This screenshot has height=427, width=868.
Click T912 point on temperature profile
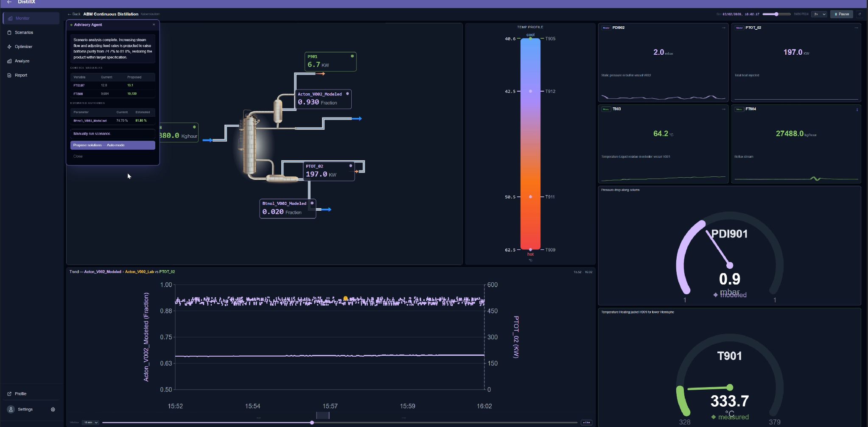(x=530, y=91)
